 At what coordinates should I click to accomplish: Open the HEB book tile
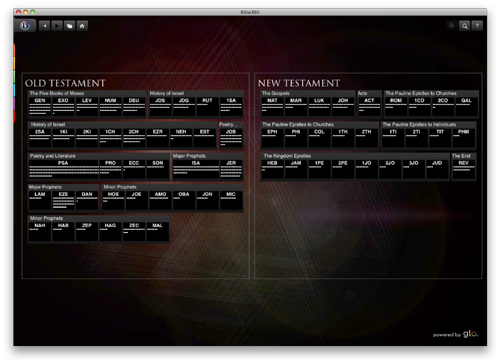coord(272,169)
